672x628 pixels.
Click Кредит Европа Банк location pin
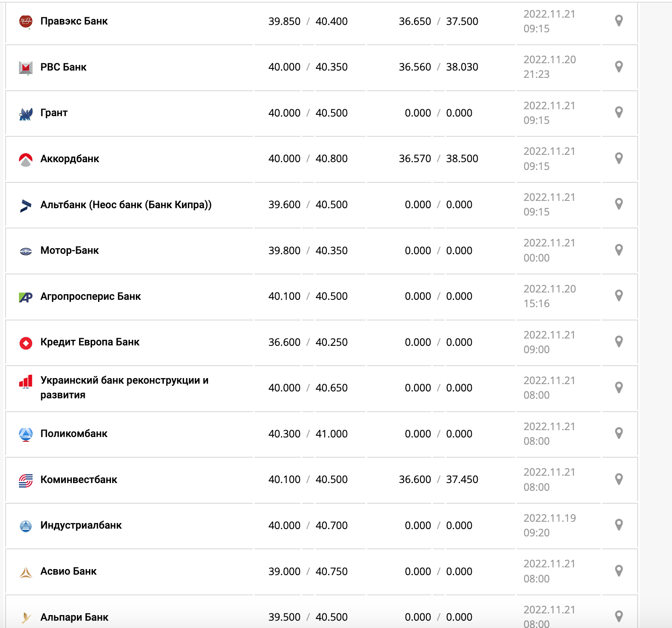619,342
